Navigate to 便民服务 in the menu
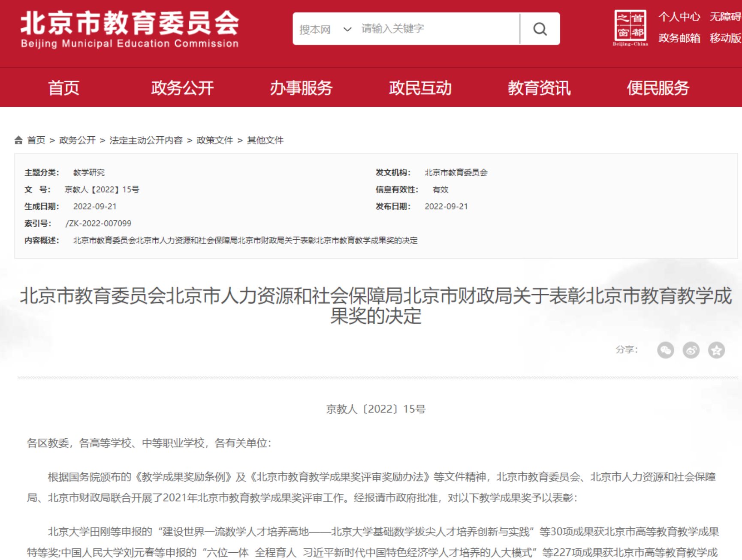Viewport: 742px width, 560px height. coord(658,88)
